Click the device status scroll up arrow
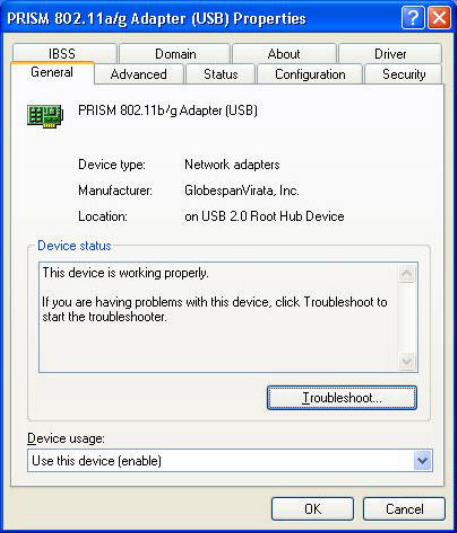 407,273
